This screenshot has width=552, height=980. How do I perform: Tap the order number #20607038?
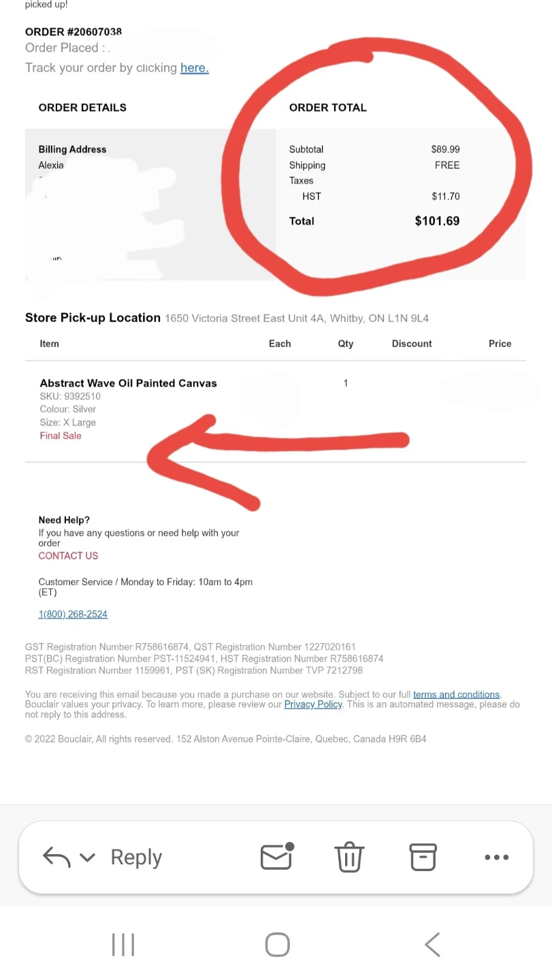[x=74, y=32]
